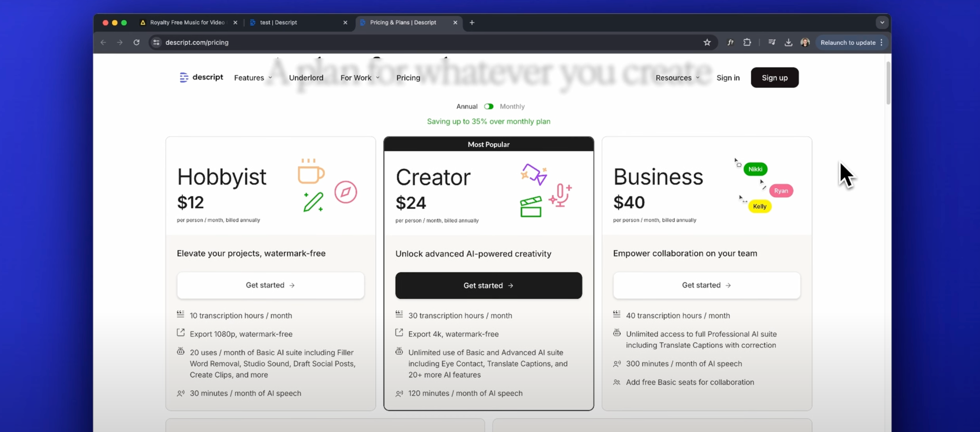Open the fonts extension icon in toolbar
The image size is (980, 432).
click(x=730, y=42)
